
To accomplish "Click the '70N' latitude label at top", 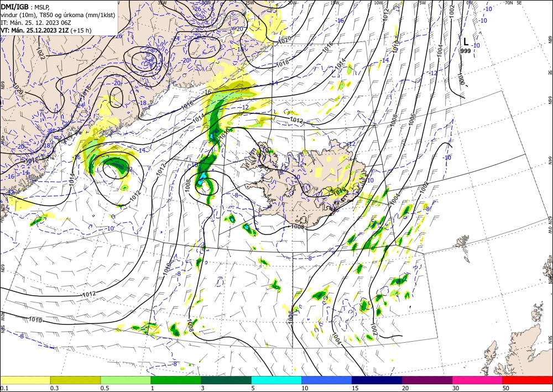I will pos(509,2).
